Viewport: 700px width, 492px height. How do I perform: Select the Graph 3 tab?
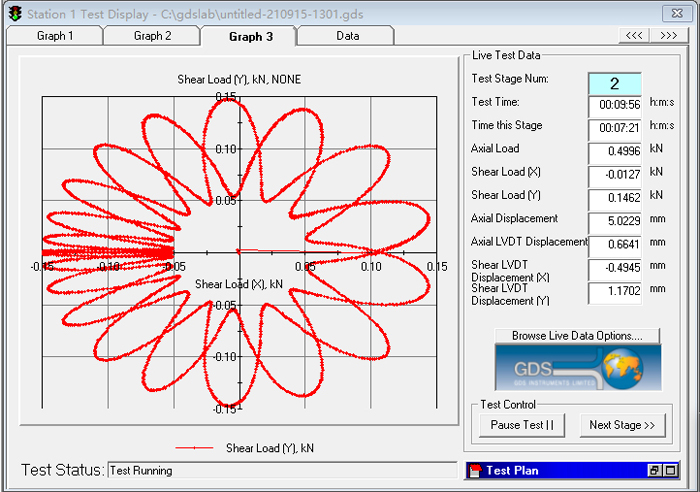click(x=250, y=37)
